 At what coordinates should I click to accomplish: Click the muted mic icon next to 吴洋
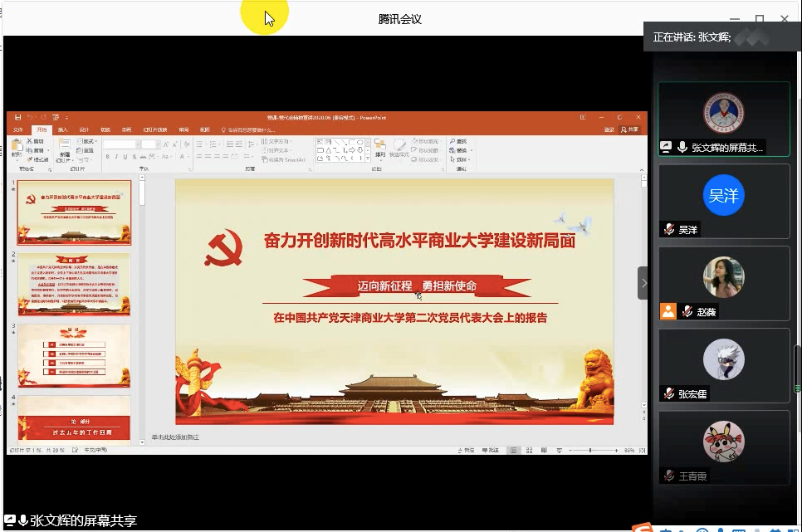tap(668, 230)
